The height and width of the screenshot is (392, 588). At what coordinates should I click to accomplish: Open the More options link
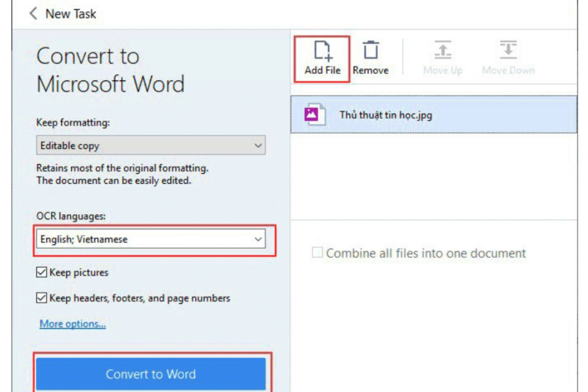pyautogui.click(x=73, y=324)
